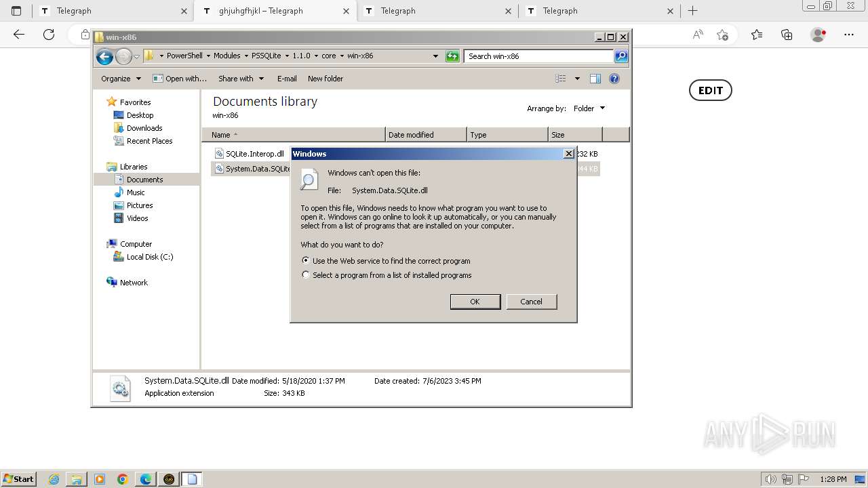Open the Start menu
This screenshot has height=488, width=868.
(x=18, y=479)
